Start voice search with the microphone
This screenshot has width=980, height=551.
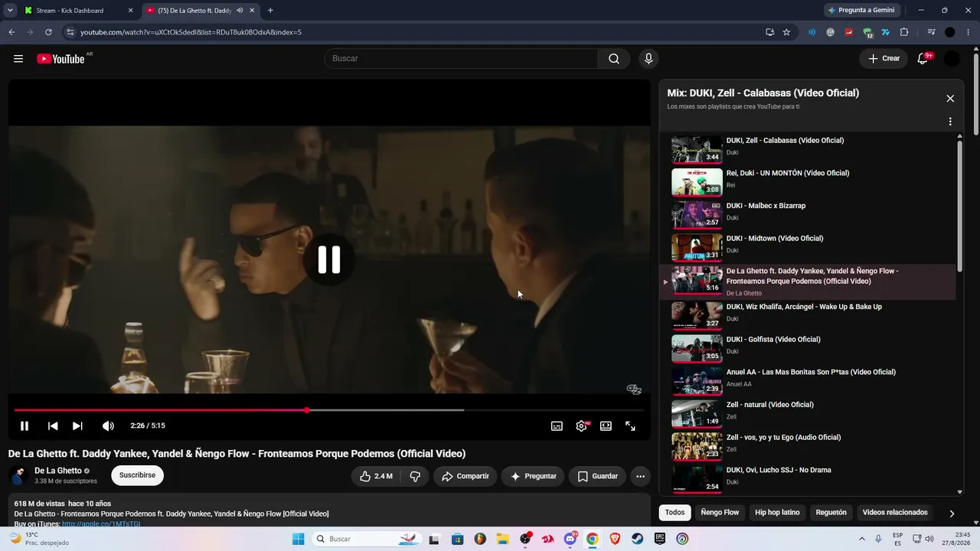pos(648,59)
